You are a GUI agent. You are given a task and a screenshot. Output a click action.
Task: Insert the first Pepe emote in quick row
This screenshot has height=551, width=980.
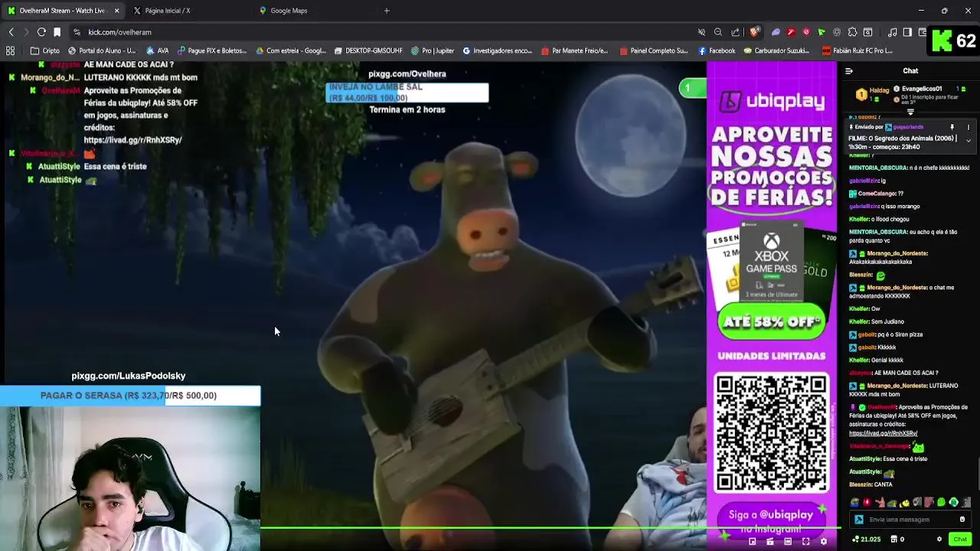pyautogui.click(x=854, y=503)
